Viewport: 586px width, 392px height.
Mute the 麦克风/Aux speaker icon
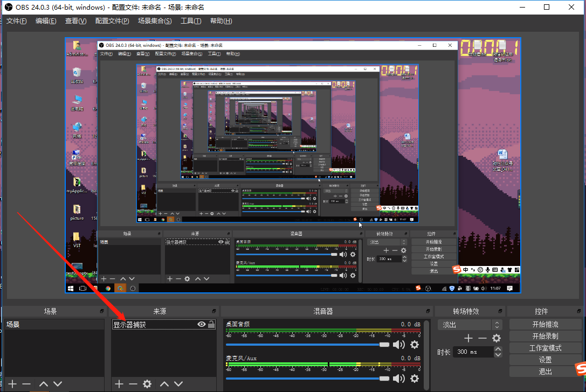(399, 379)
